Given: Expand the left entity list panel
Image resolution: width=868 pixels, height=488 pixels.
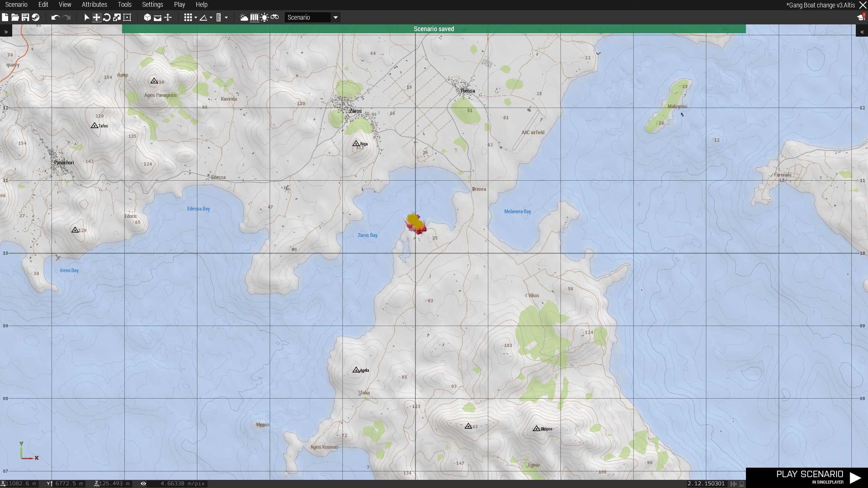Looking at the screenshot, I should [x=6, y=32].
